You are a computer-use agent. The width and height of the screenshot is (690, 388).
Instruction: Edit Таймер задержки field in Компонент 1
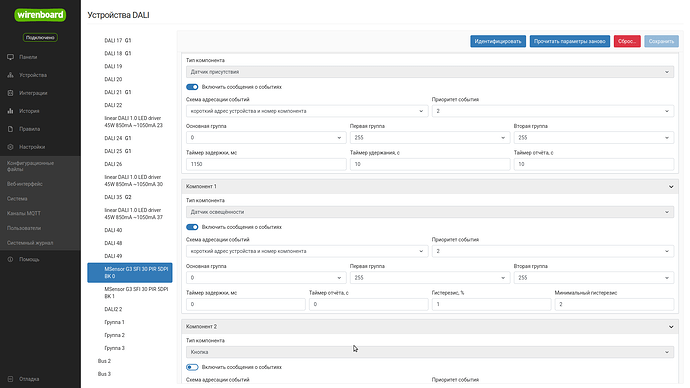pyautogui.click(x=246, y=304)
